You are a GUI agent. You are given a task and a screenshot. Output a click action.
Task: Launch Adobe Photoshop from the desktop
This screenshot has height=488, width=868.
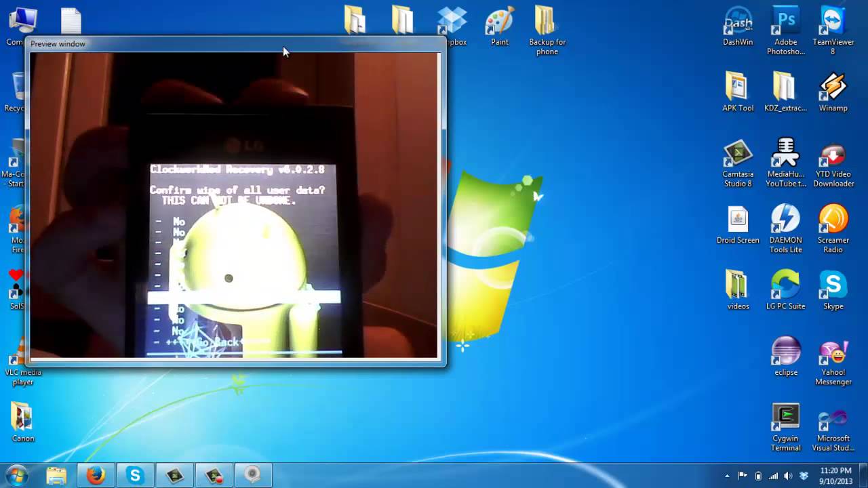click(786, 31)
